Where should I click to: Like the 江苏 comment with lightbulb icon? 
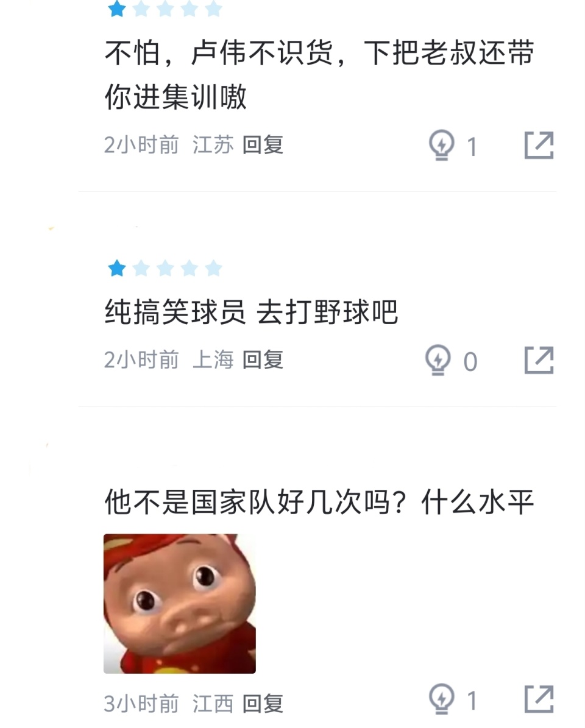(x=441, y=146)
